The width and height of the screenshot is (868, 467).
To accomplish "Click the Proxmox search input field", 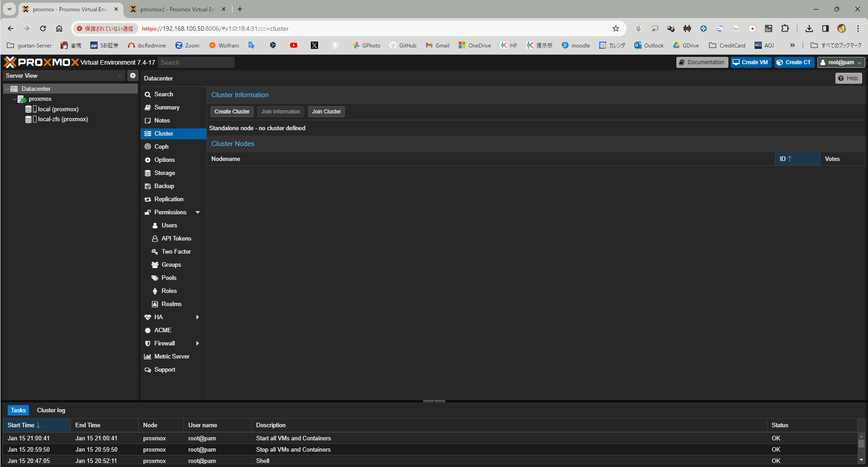I will tap(196, 62).
